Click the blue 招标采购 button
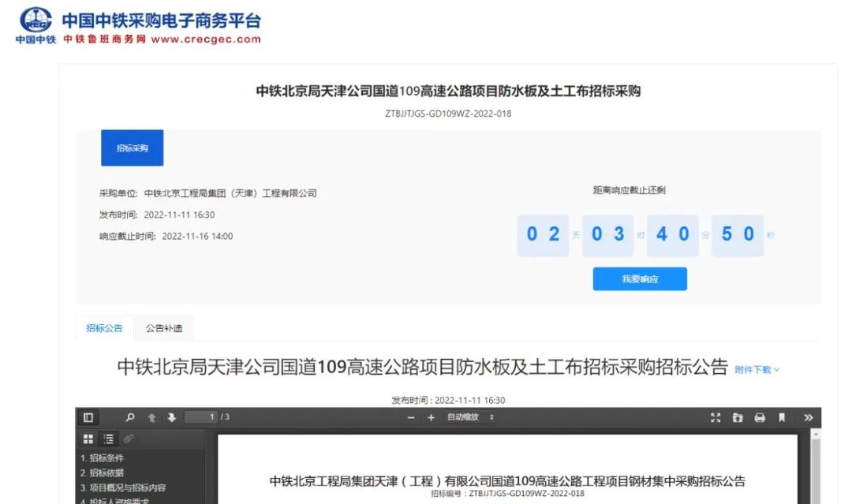Image resolution: width=852 pixels, height=504 pixels. click(x=132, y=147)
